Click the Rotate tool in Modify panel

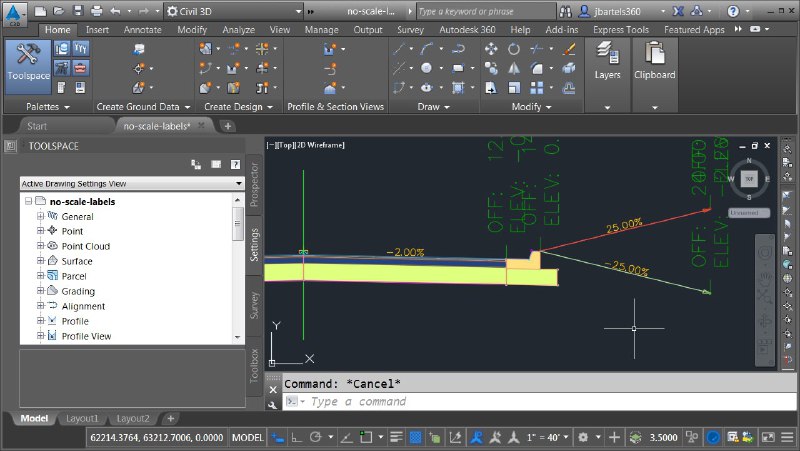(514, 49)
